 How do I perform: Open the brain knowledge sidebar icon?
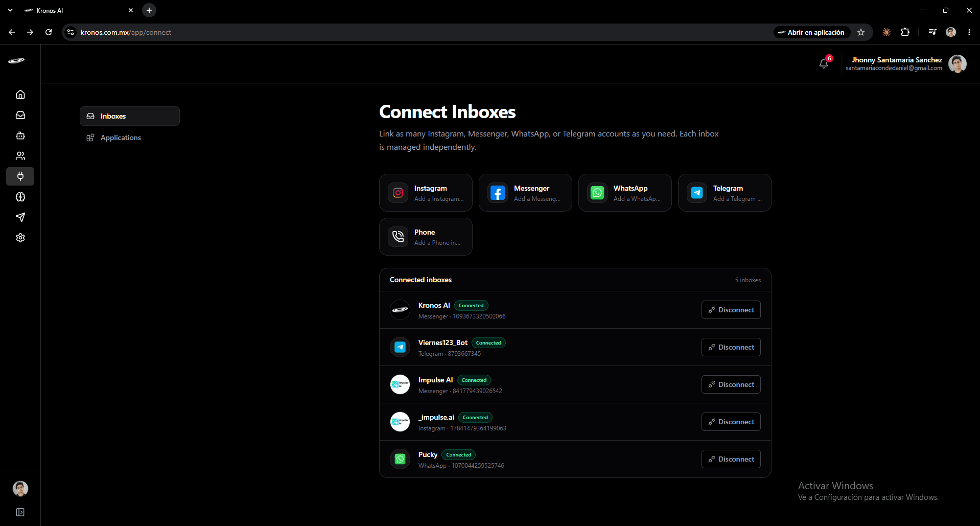pos(20,197)
